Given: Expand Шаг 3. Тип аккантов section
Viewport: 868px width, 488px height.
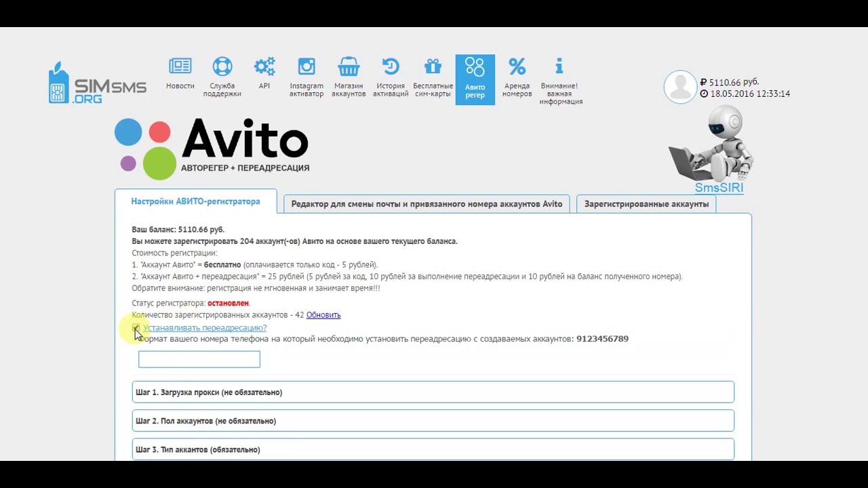Looking at the screenshot, I should 433,449.
